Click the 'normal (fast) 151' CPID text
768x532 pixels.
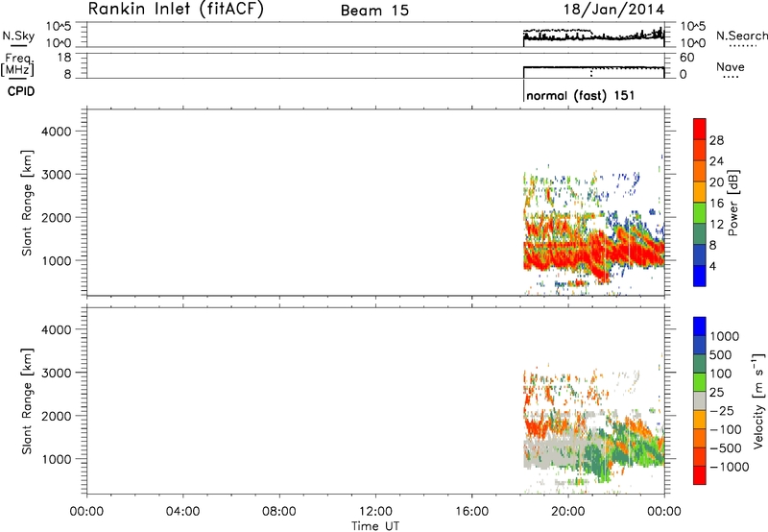coord(581,95)
